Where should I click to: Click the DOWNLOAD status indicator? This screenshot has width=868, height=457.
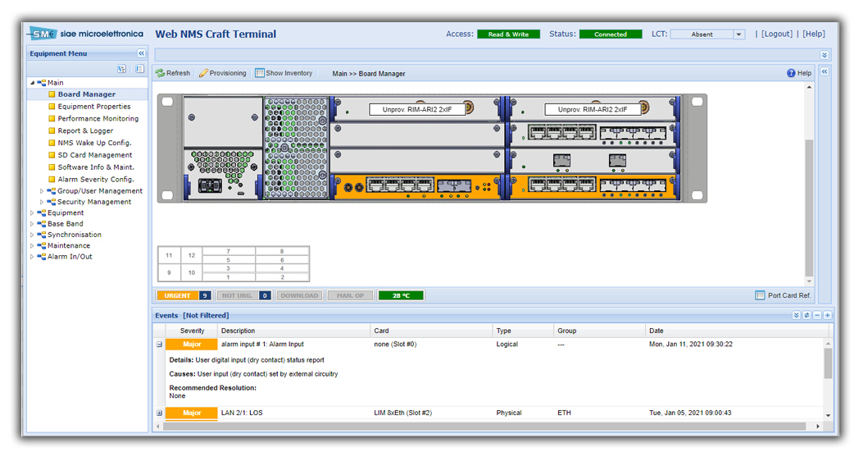[x=299, y=296]
